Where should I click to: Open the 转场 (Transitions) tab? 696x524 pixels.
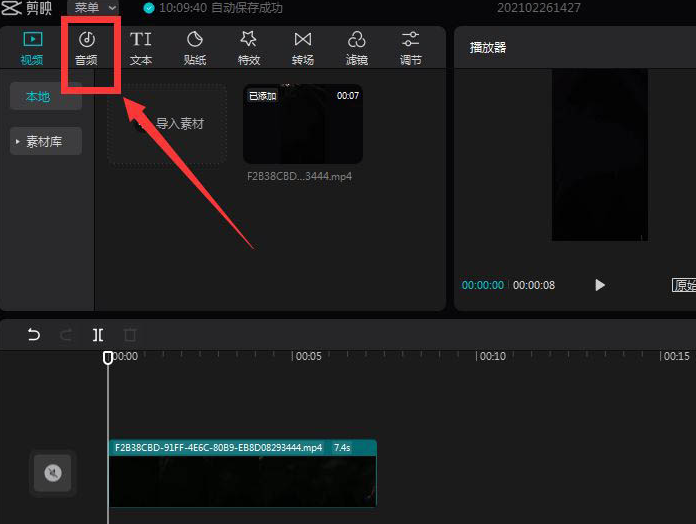point(303,48)
